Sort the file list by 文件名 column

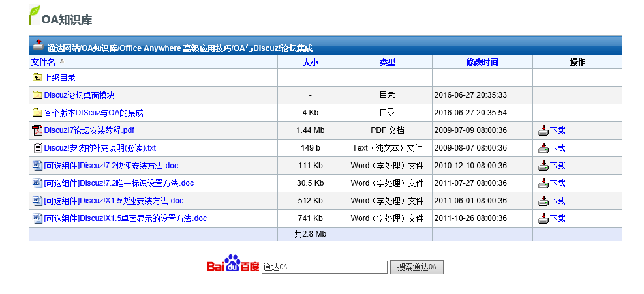tap(43, 62)
